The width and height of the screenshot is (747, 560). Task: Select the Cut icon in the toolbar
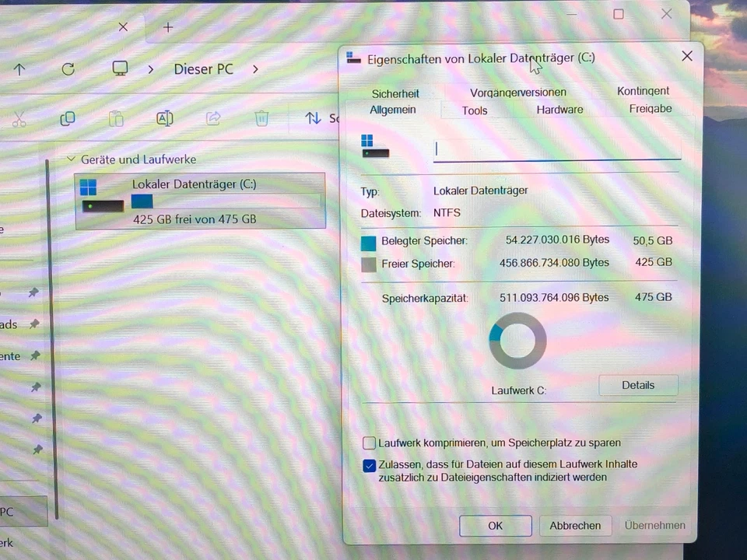click(x=19, y=118)
